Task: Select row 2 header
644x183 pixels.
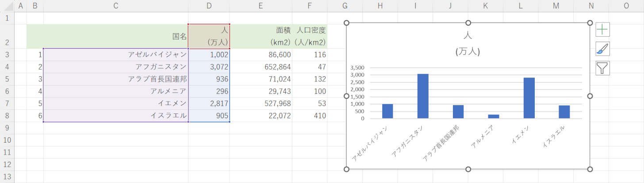Action: (7, 36)
